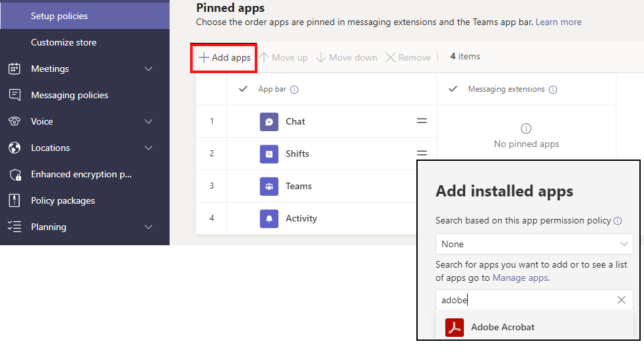Click the Adobe Acrobat app icon
The image size is (644, 352).
[454, 328]
